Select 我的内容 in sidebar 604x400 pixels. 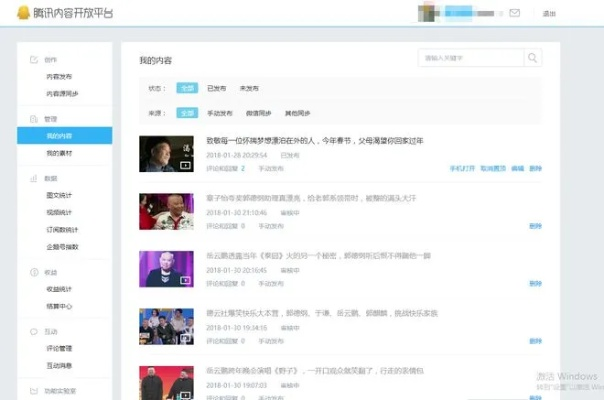point(64,136)
